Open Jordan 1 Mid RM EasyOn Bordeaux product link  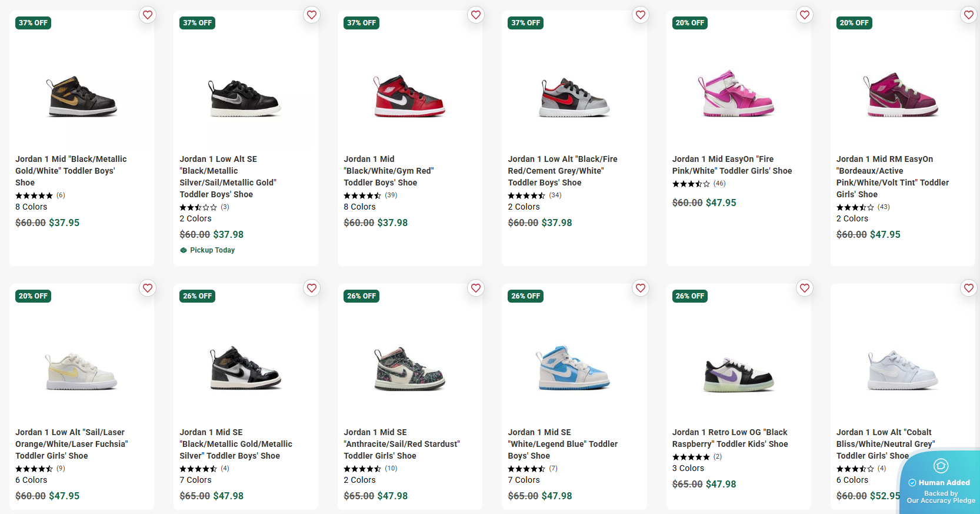[892, 177]
